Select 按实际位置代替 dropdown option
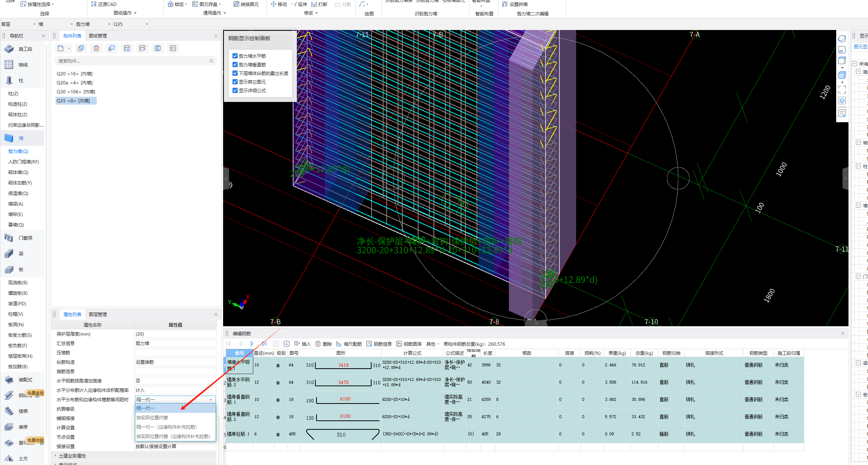Viewport: 868px width, 465px height. pyautogui.click(x=175, y=417)
